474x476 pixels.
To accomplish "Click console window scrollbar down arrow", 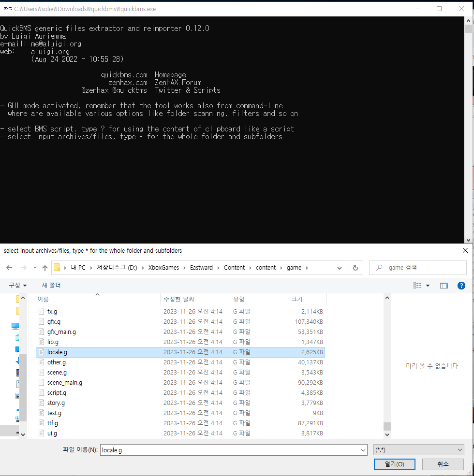I will (468, 240).
